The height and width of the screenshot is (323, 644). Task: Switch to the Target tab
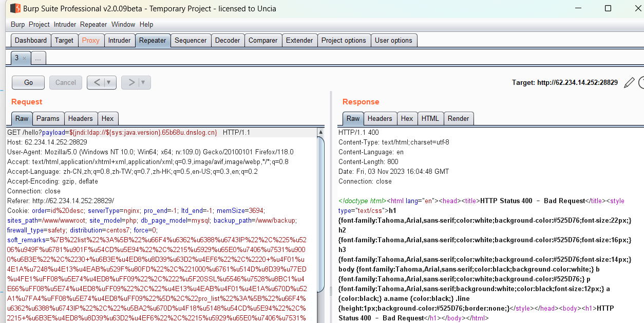[x=64, y=41]
